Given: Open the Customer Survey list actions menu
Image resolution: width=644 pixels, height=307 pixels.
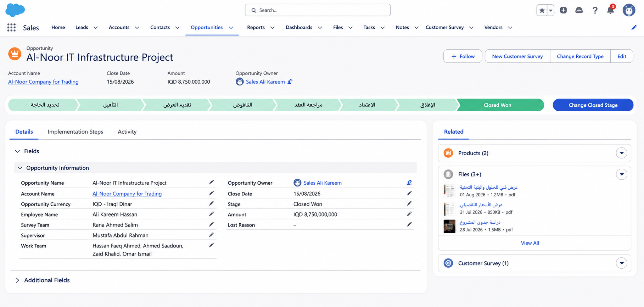Looking at the screenshot, I should click(621, 263).
